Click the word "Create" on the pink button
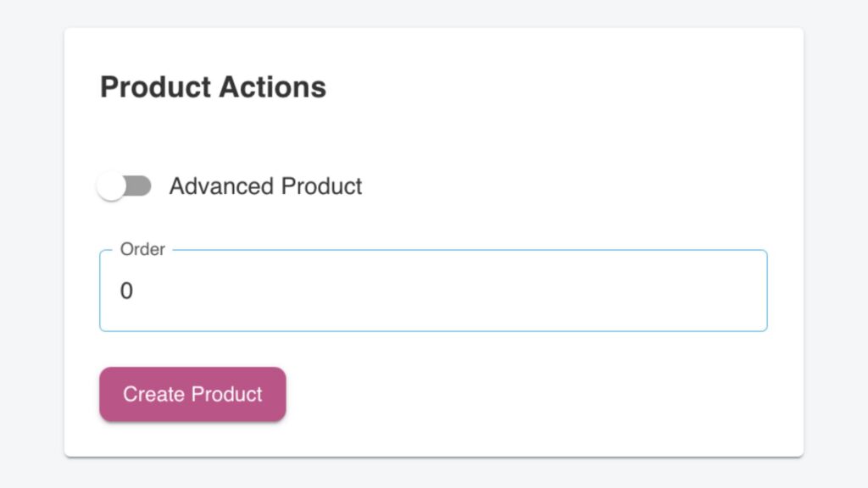 pos(154,395)
